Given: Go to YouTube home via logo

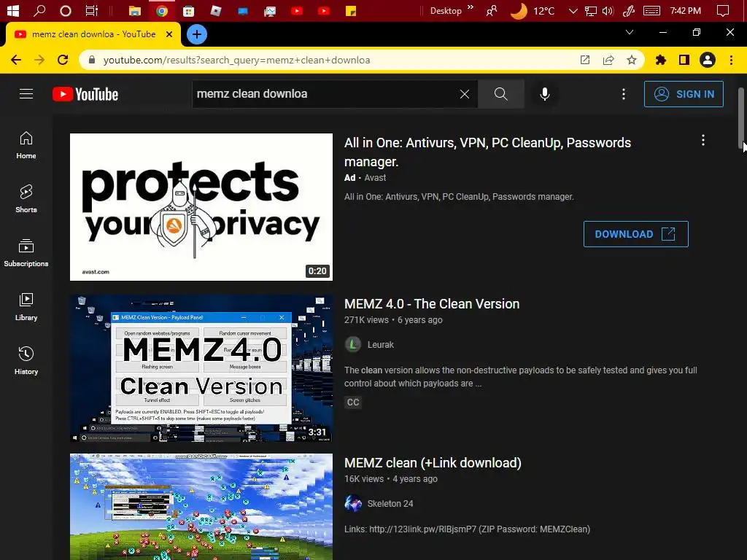Looking at the screenshot, I should [85, 94].
